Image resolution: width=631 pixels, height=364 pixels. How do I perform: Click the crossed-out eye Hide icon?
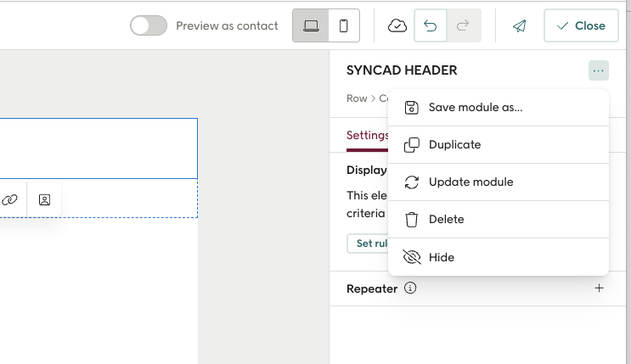point(412,257)
